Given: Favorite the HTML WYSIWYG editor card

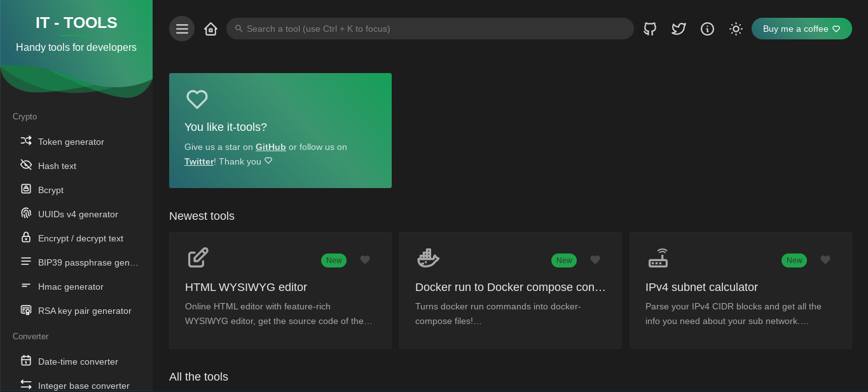Looking at the screenshot, I should click(x=365, y=260).
